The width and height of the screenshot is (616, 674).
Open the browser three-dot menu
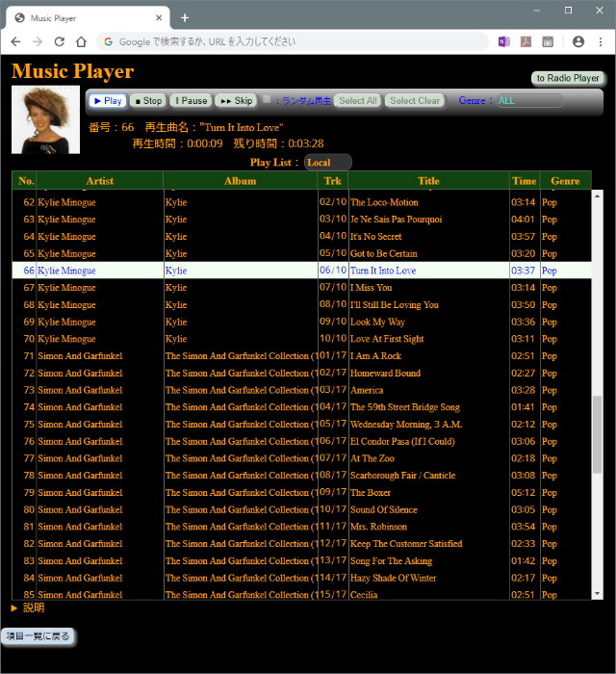click(601, 41)
